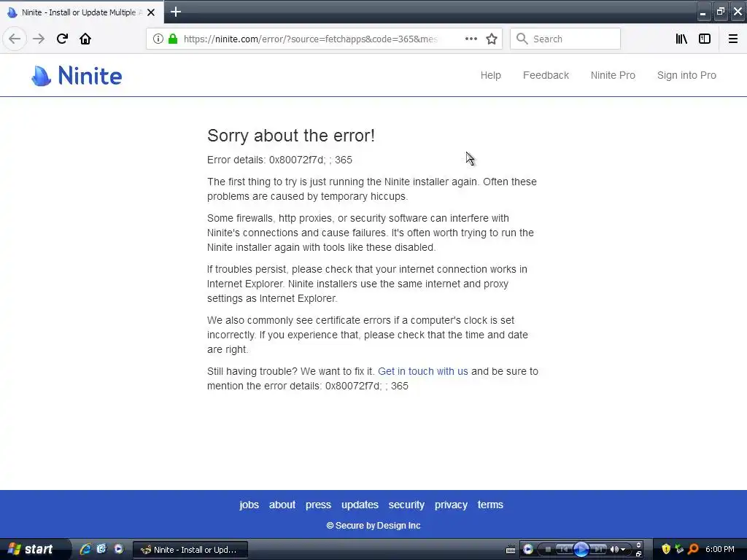Launch Windows Media Player from Quick Launch
The width and height of the screenshot is (747, 560).
coord(119,549)
